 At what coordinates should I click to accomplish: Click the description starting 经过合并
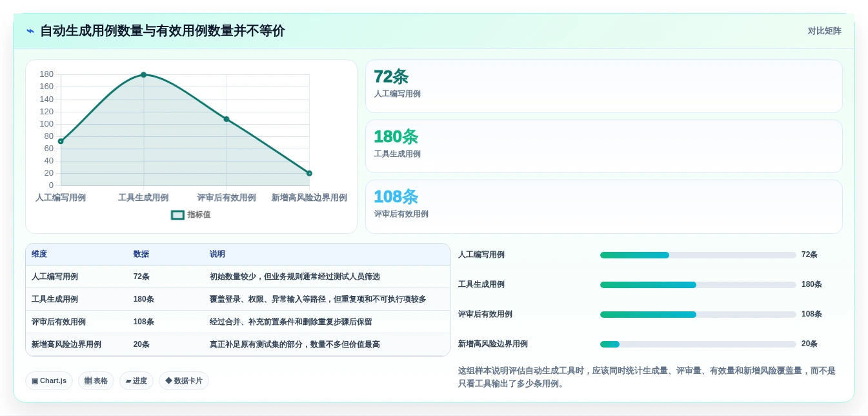(x=291, y=322)
